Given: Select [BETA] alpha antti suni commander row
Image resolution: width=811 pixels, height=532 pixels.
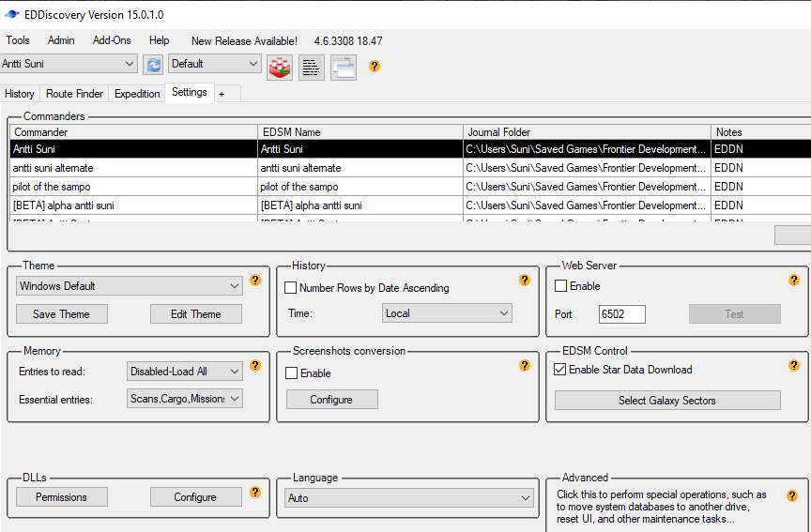Looking at the screenshot, I should [x=410, y=205].
